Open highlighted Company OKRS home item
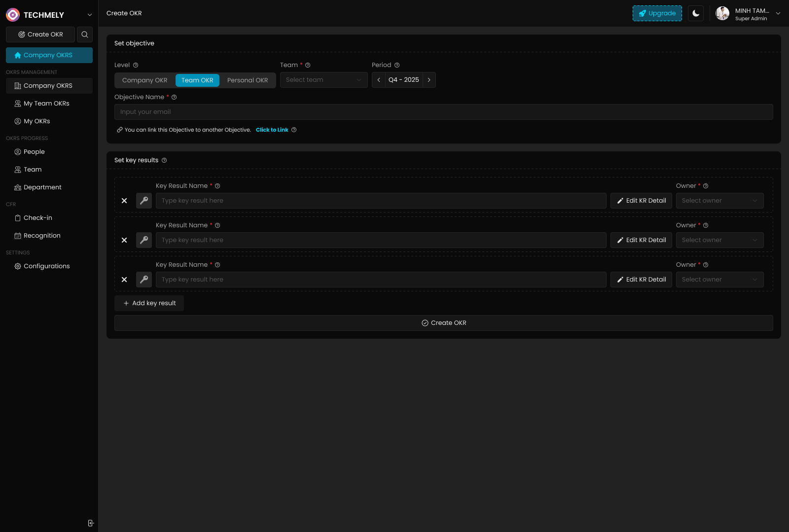Screen dimensions: 789x532 pyautogui.click(x=49, y=55)
